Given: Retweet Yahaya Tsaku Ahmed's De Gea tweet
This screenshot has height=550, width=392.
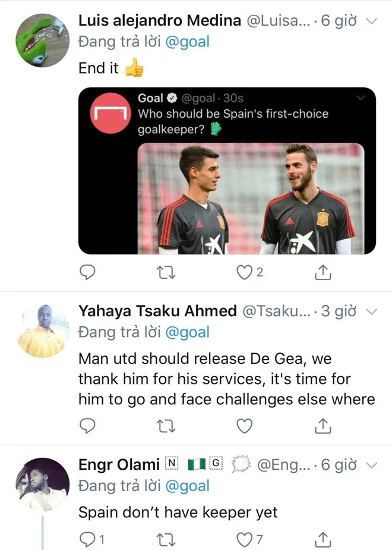Looking at the screenshot, I should click(166, 426).
